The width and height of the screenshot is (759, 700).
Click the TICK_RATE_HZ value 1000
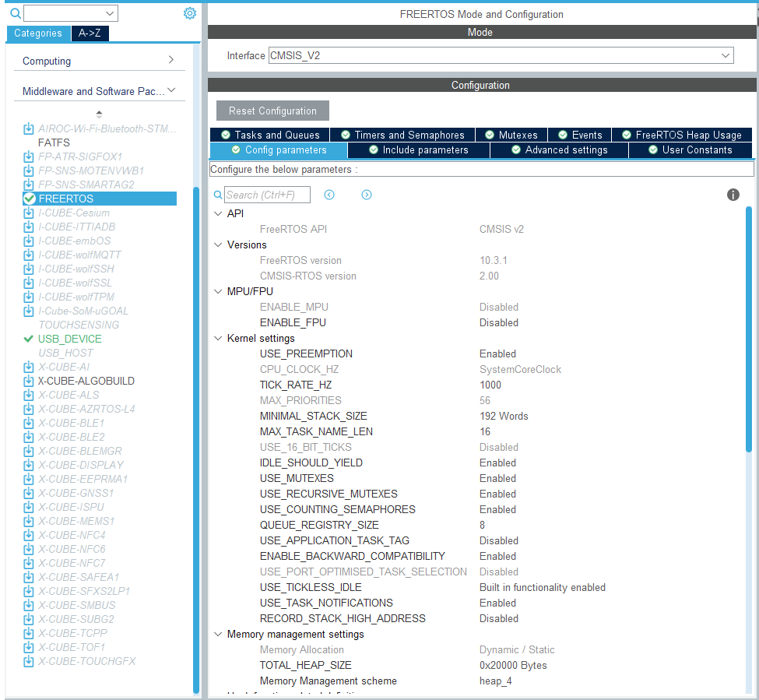pos(490,385)
